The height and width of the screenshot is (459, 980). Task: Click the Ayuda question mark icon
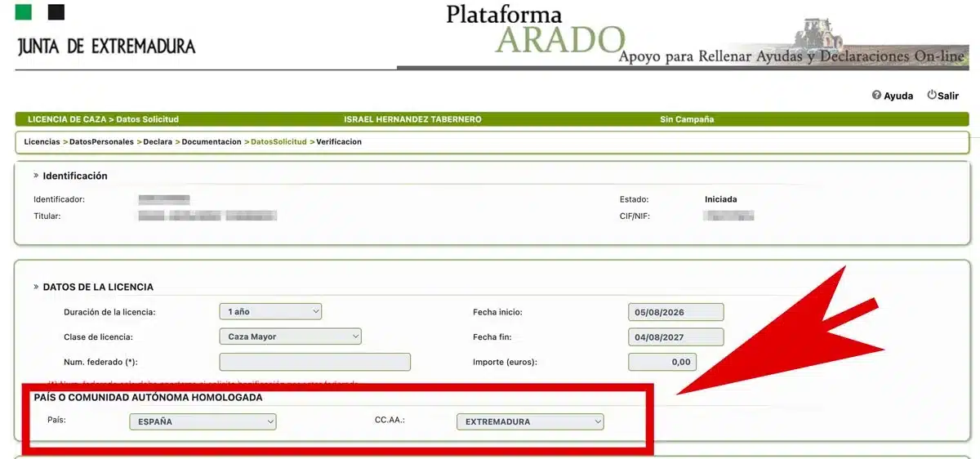click(x=876, y=96)
